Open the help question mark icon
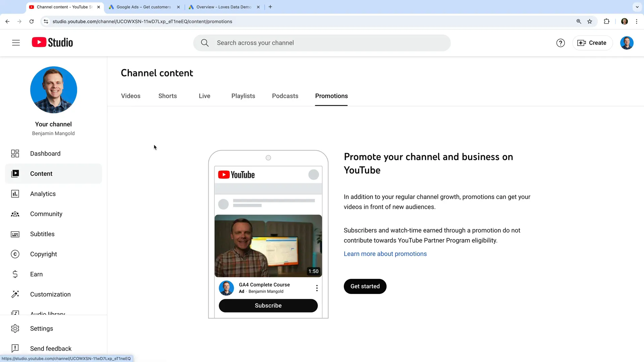Image resolution: width=644 pixels, height=362 pixels. pyautogui.click(x=560, y=43)
